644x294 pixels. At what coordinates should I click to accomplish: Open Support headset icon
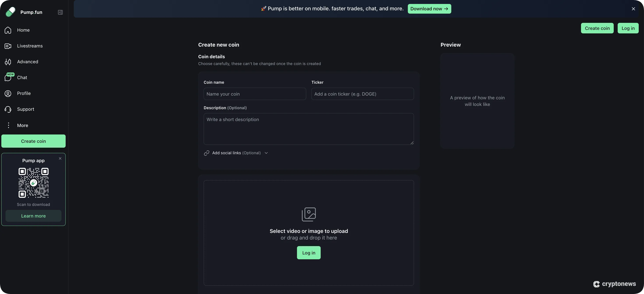tap(8, 109)
